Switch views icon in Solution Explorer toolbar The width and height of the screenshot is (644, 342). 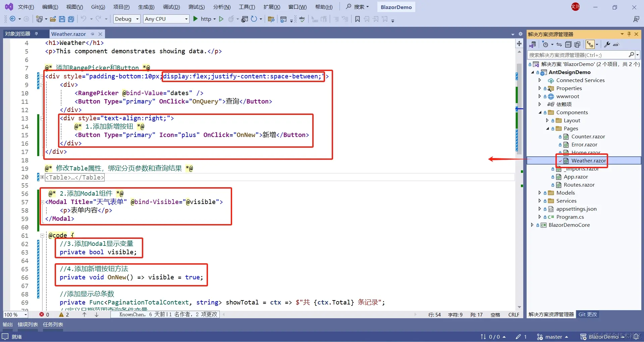tap(533, 45)
